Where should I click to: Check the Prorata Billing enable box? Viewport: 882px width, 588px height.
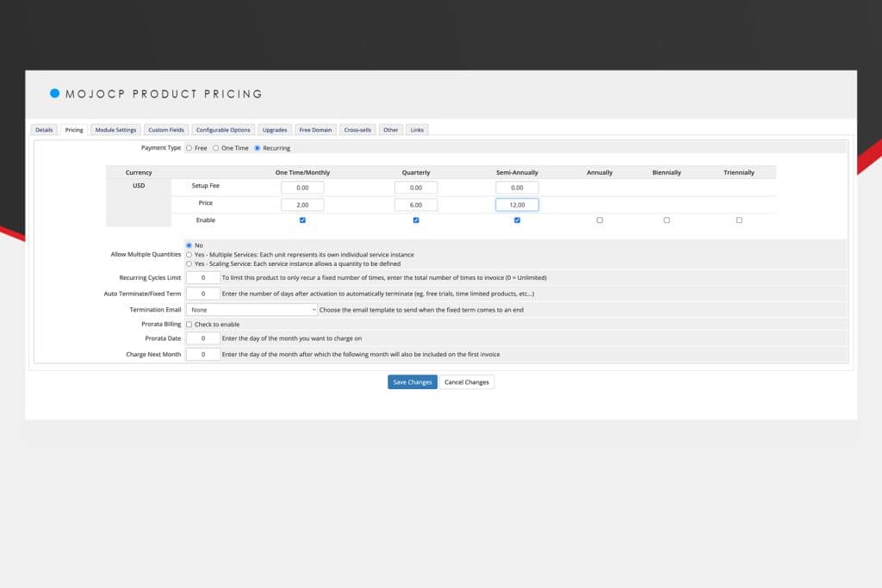(189, 325)
